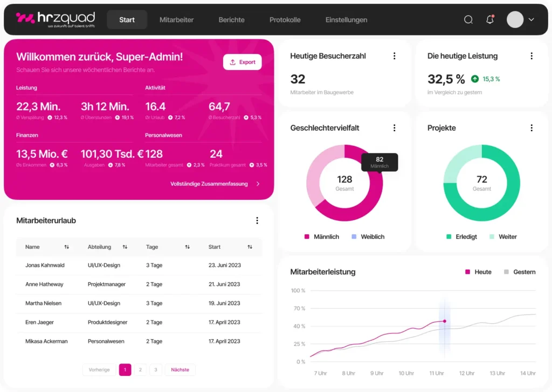Open Projekte card three-dot menu
Screen dimensions: 552x392
click(x=532, y=128)
